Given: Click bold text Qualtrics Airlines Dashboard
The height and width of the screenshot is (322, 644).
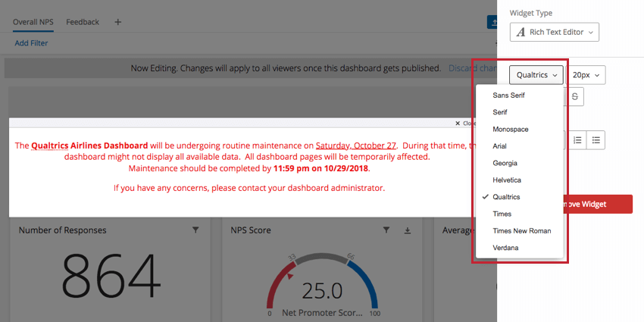Looking at the screenshot, I should click(89, 145).
